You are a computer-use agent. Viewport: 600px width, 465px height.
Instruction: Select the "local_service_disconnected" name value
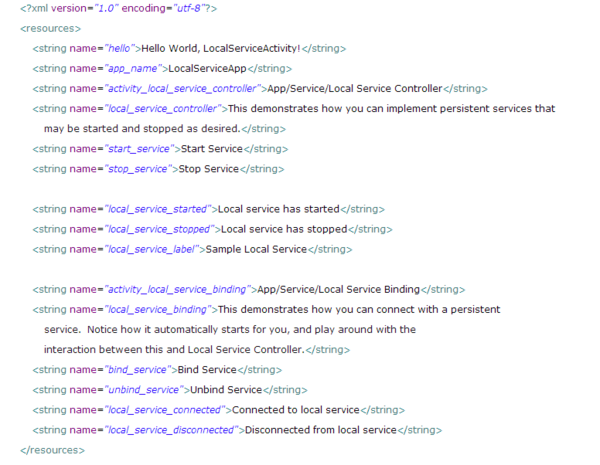pos(171,430)
